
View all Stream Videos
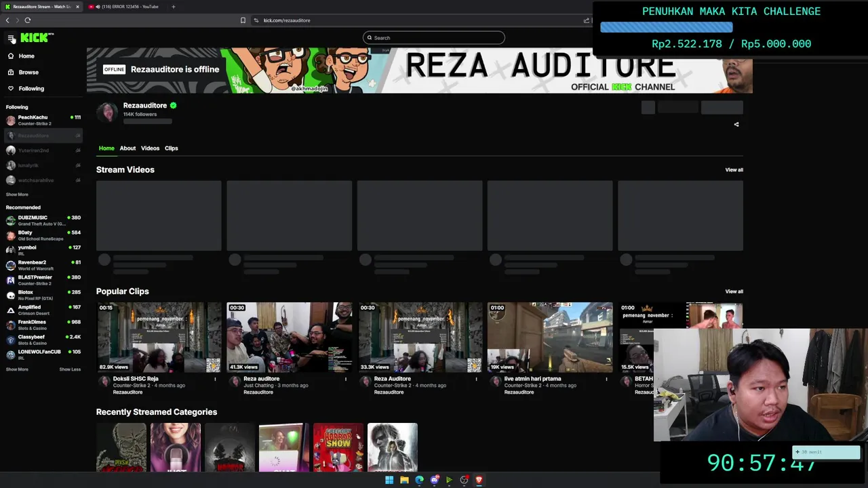point(734,170)
